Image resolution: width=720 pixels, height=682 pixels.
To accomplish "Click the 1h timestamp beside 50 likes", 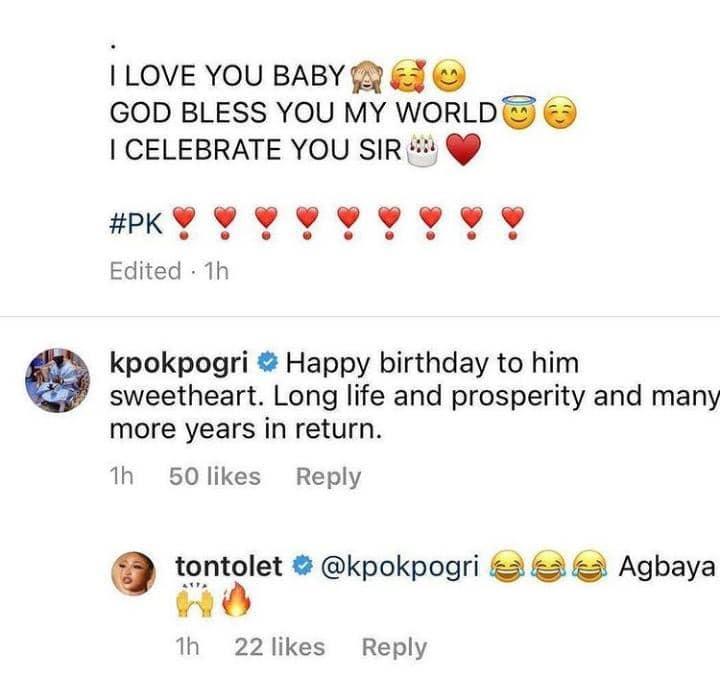I will pyautogui.click(x=121, y=477).
